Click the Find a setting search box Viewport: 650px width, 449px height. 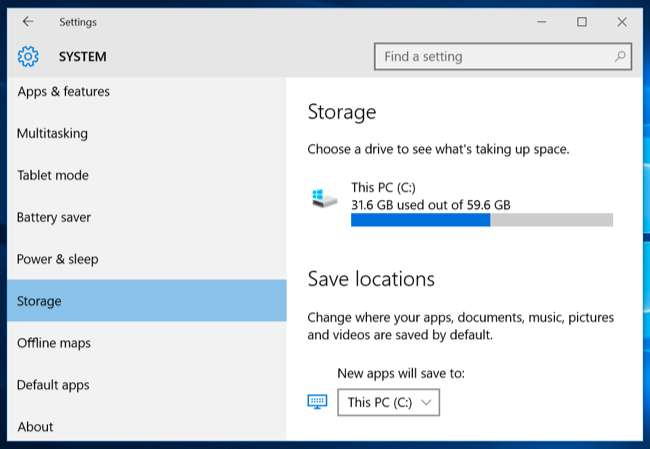[x=494, y=57]
